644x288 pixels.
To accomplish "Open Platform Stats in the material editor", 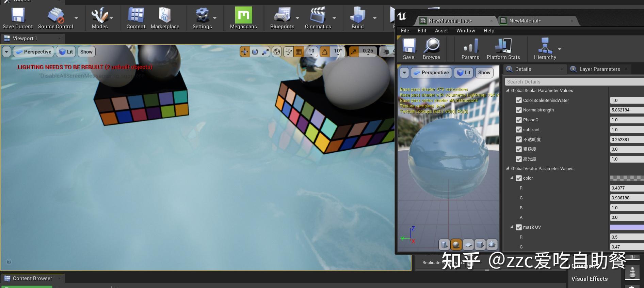I will 503,49.
